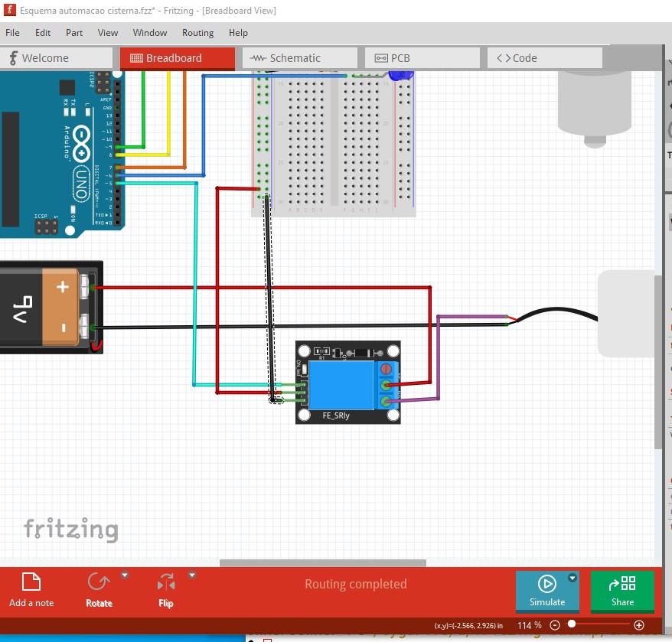672x642 pixels.
Task: Switch to the PCB tab
Action: click(422, 58)
